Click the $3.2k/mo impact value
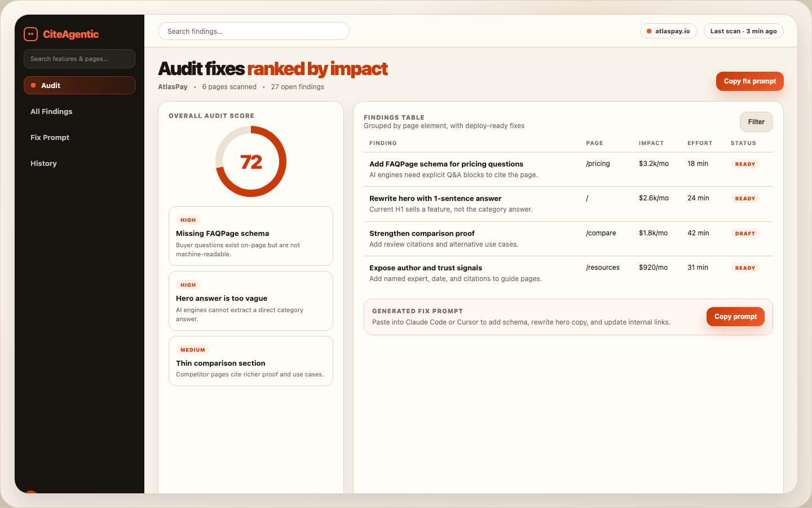This screenshot has height=508, width=812. pos(654,164)
